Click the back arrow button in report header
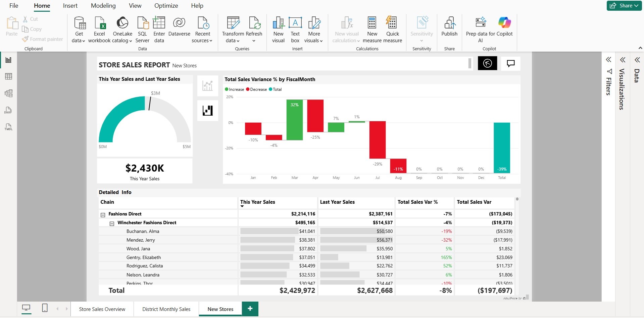This screenshot has width=644, height=318. pyautogui.click(x=487, y=63)
